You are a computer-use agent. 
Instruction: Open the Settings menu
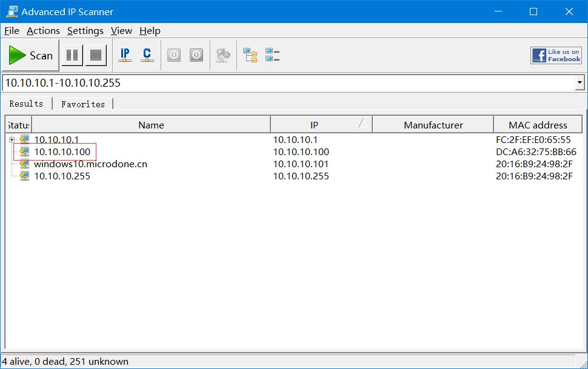(85, 31)
